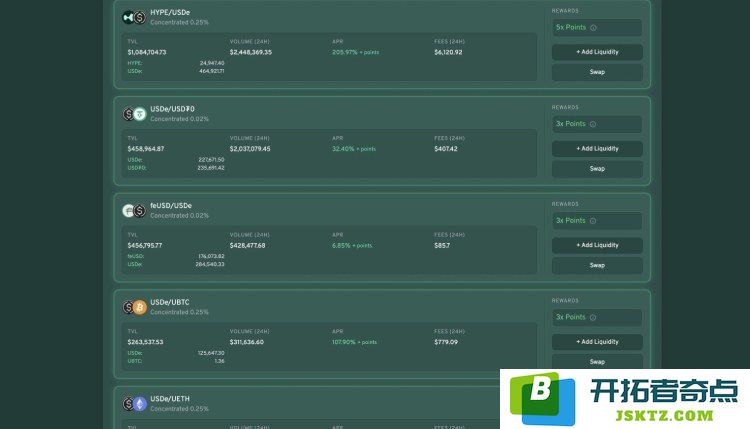The height and width of the screenshot is (429, 750).
Task: Open Swap for USDe/UBTC pool
Action: 597,362
